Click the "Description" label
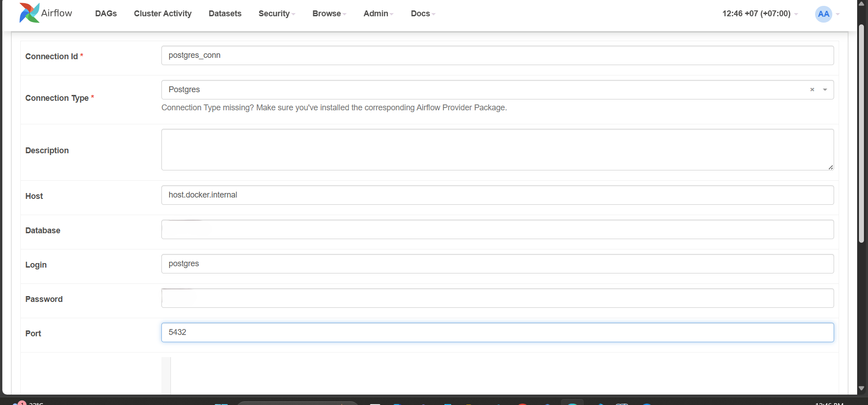The height and width of the screenshot is (405, 868). [47, 151]
